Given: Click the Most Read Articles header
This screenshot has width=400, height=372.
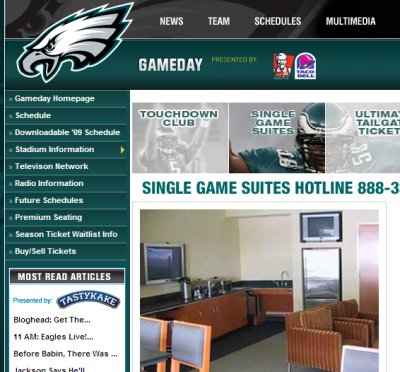Looking at the screenshot, I should click(x=67, y=277).
